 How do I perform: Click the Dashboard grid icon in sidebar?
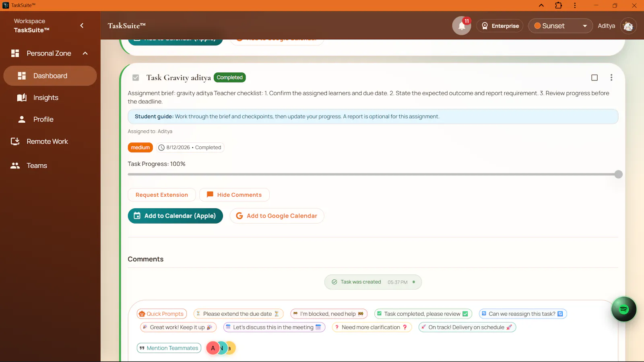22,76
